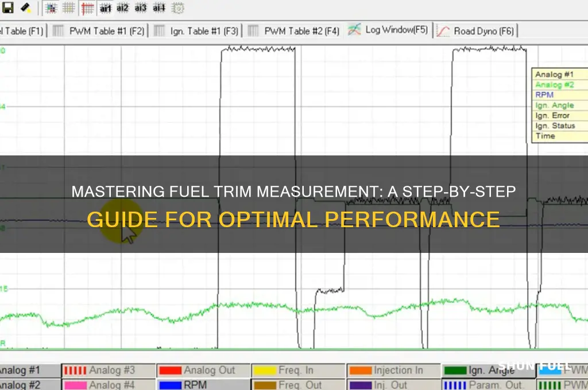This screenshot has height=390, width=588.
Task: Toggle the Freq. Out trace button
Action: point(298,384)
